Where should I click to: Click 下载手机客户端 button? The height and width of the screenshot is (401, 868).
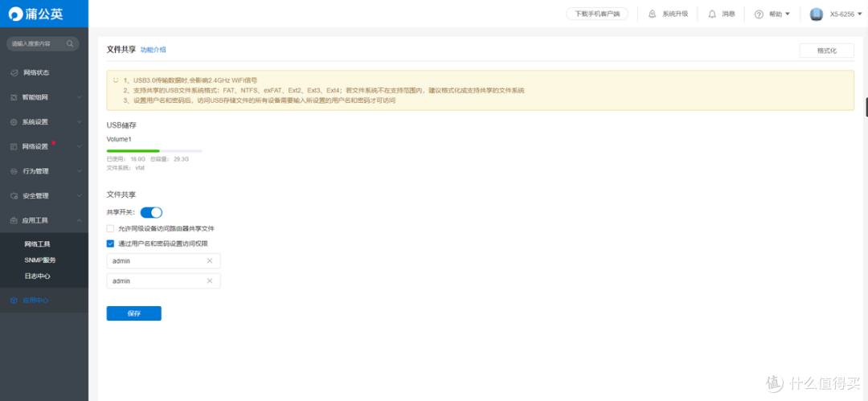click(597, 14)
